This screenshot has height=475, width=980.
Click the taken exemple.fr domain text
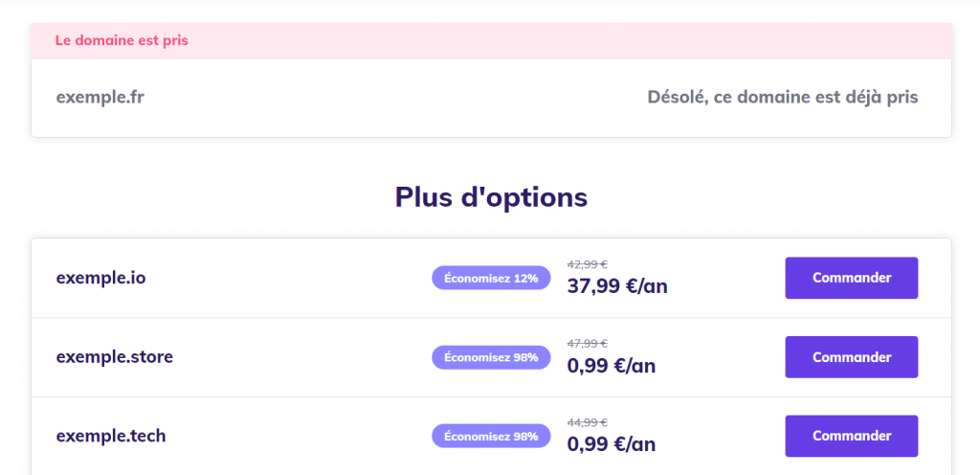coord(100,97)
